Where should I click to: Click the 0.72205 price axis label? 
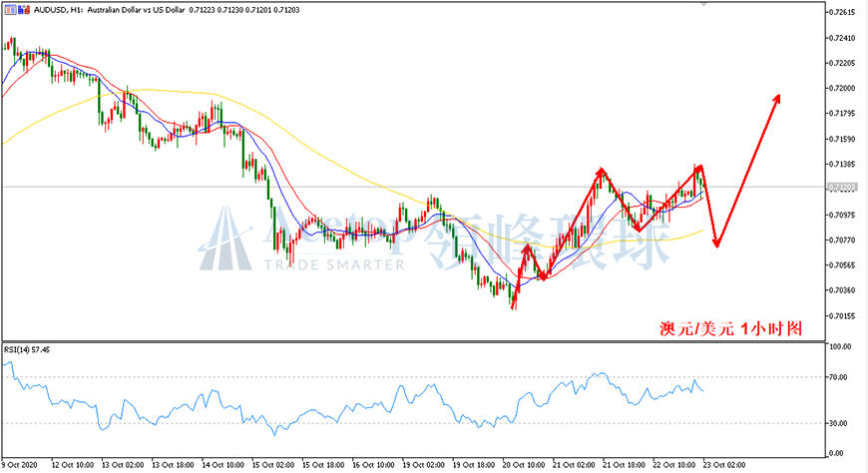pos(842,63)
